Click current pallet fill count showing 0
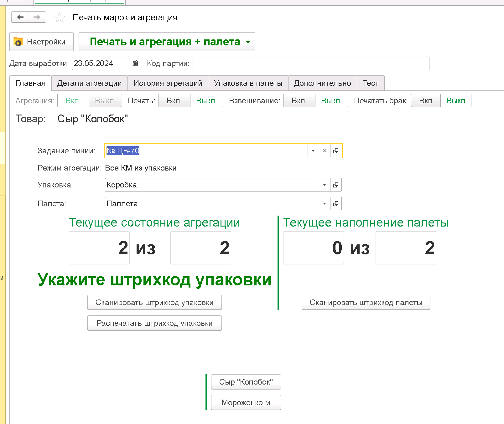 (314, 248)
